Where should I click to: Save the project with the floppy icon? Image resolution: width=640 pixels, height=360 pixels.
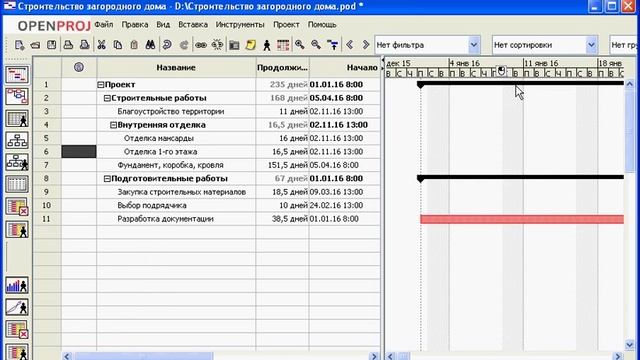[x=51, y=45]
